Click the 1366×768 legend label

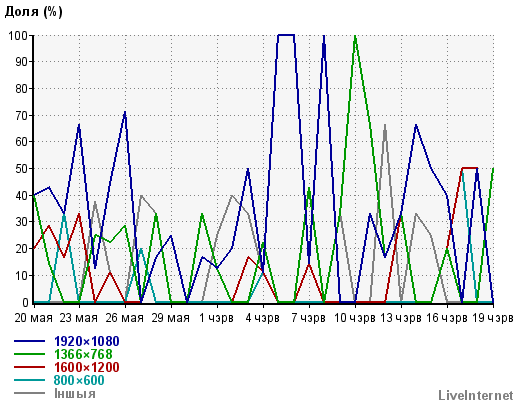tap(83, 354)
